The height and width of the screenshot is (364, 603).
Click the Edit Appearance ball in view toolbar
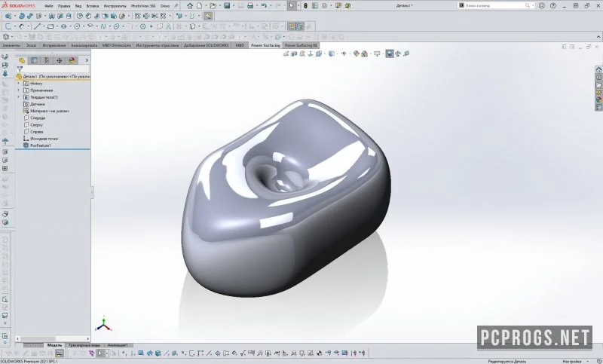(356, 54)
